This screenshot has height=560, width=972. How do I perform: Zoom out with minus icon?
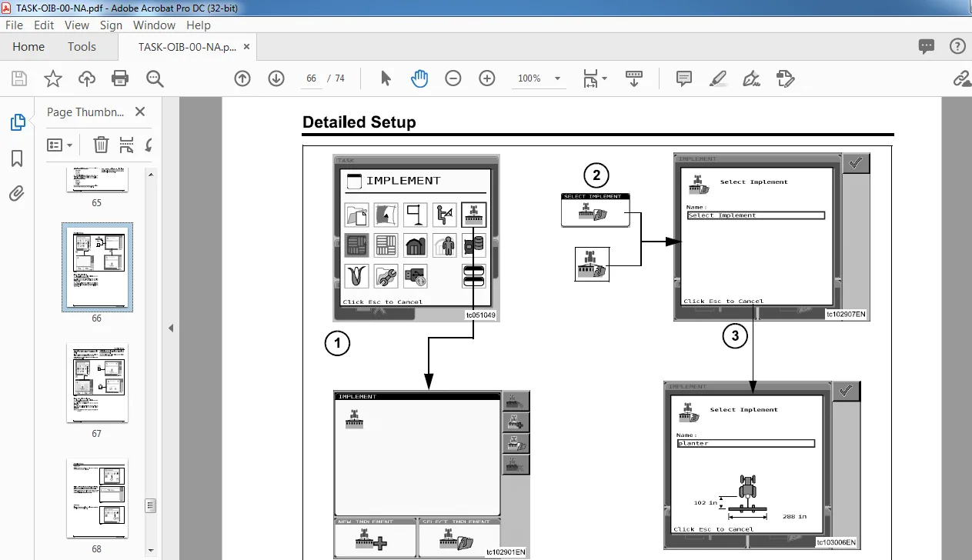453,78
